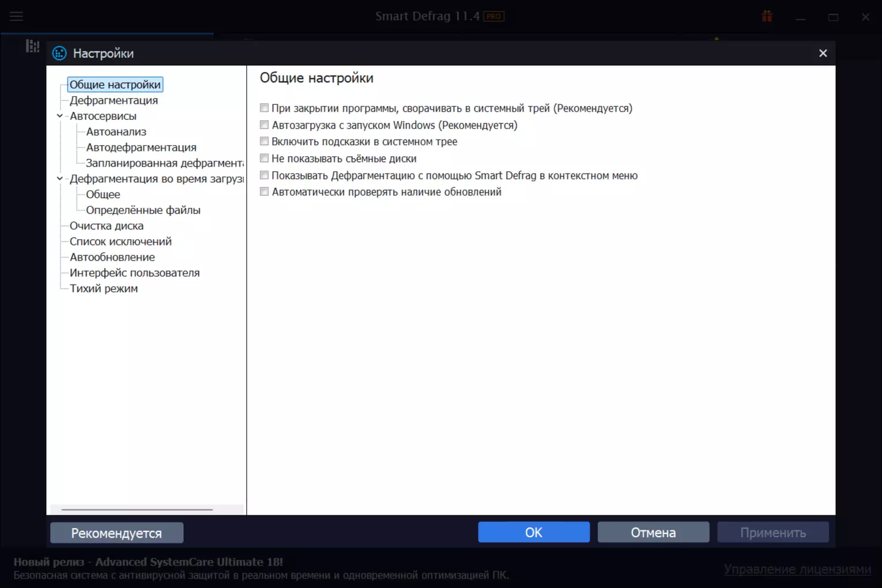Click the Smart Defrag logo in settings header

pos(59,54)
